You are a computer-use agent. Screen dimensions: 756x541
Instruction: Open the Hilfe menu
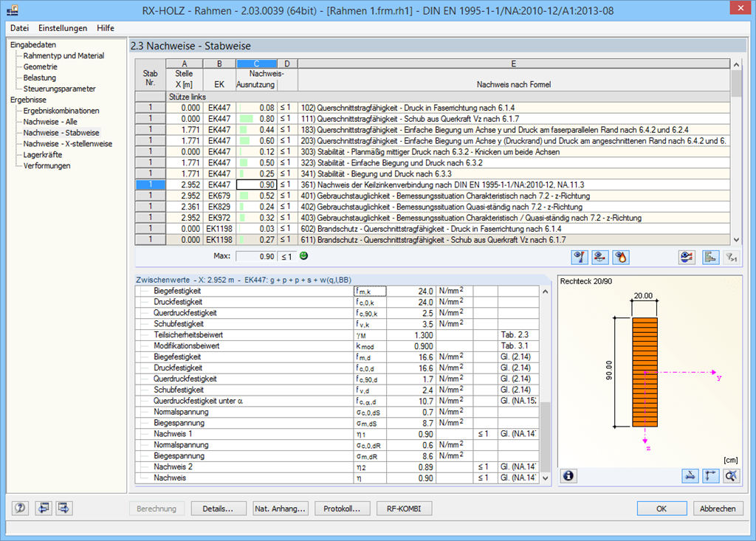(x=106, y=28)
